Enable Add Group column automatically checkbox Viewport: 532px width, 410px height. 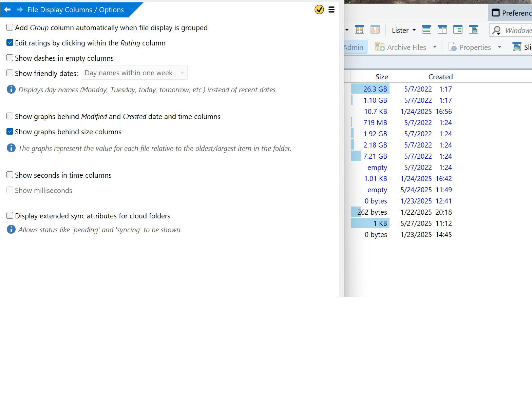10,27
